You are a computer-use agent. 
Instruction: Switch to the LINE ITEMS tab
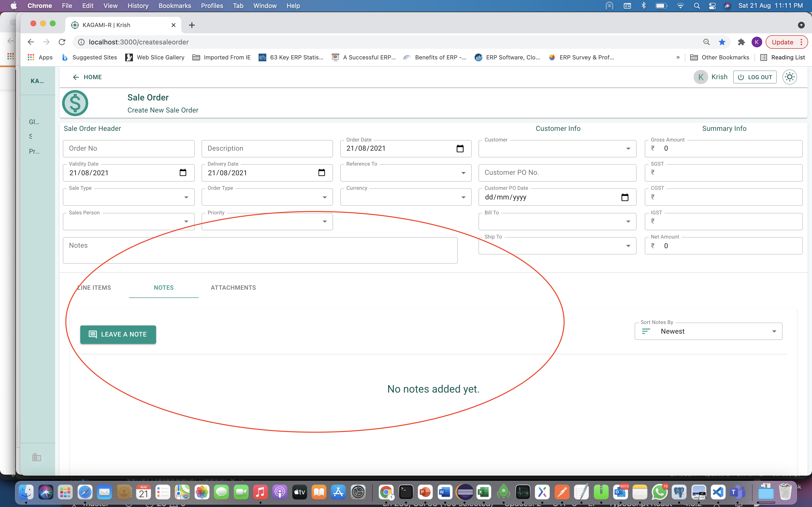click(94, 287)
